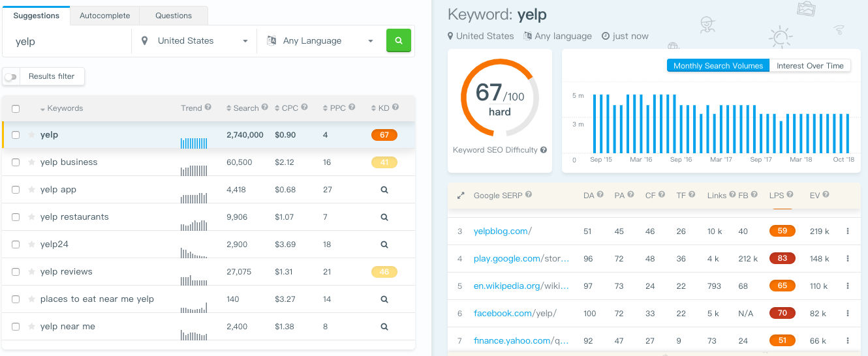This screenshot has width=868, height=356.
Task: Star the 'yelp24' keyword
Action: [x=31, y=245]
